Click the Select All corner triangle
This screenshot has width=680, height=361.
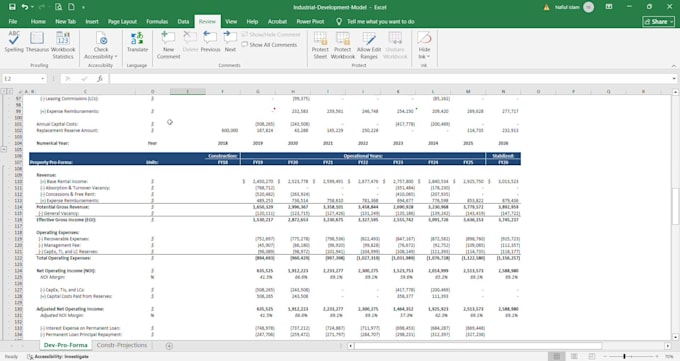pos(19,92)
